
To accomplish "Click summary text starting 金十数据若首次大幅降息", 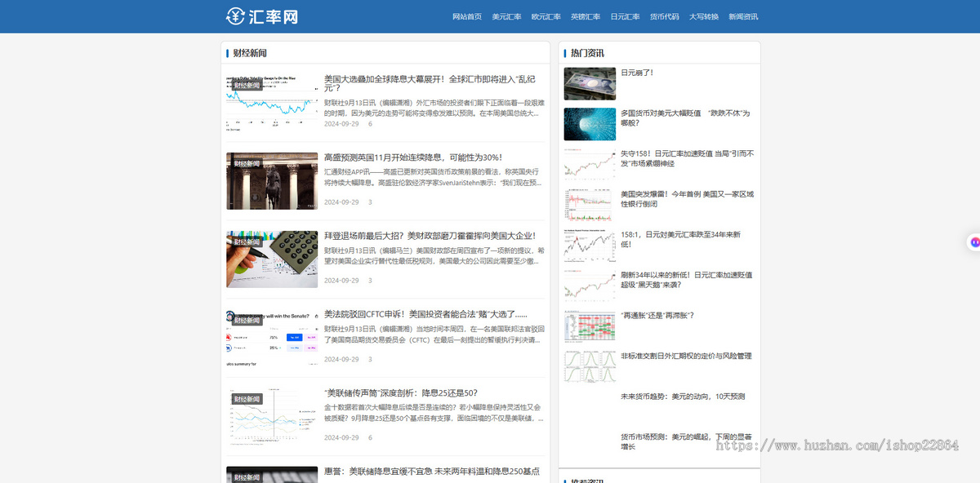I will tap(433, 412).
